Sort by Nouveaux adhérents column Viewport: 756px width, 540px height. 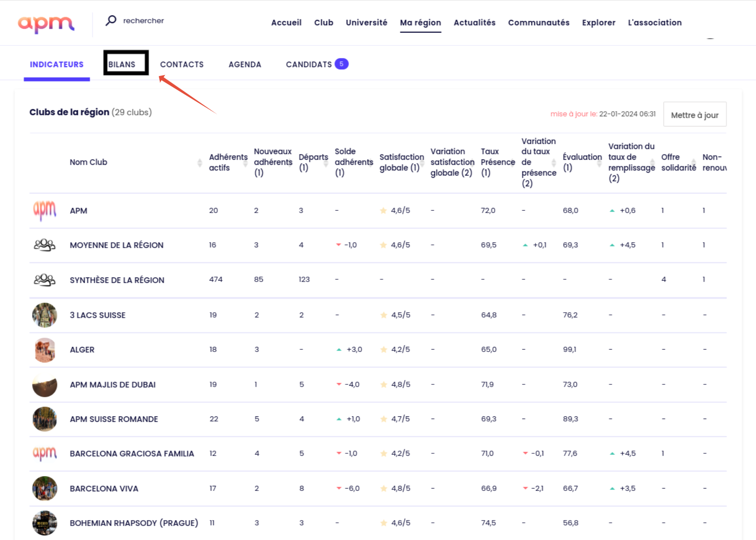point(290,162)
